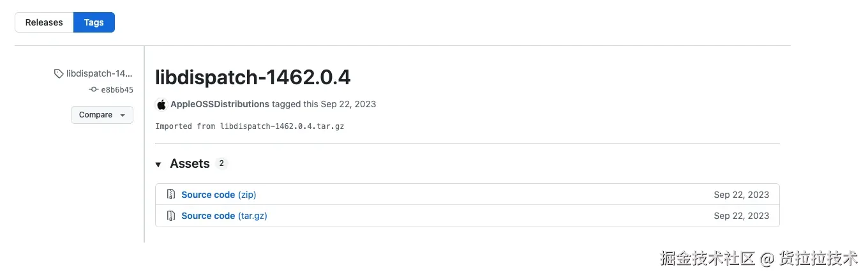Image resolution: width=868 pixels, height=277 pixels.
Task: Click the tar.gz file icon in Assets
Action: click(x=171, y=216)
